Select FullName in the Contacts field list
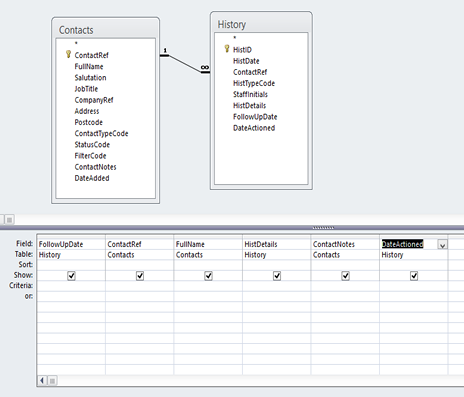464x397 pixels. pyautogui.click(x=89, y=66)
